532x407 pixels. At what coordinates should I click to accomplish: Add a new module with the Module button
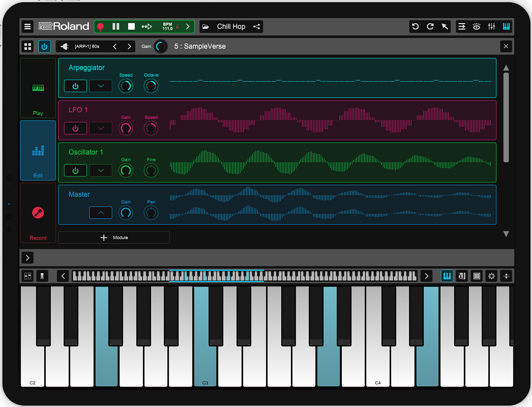click(x=114, y=237)
